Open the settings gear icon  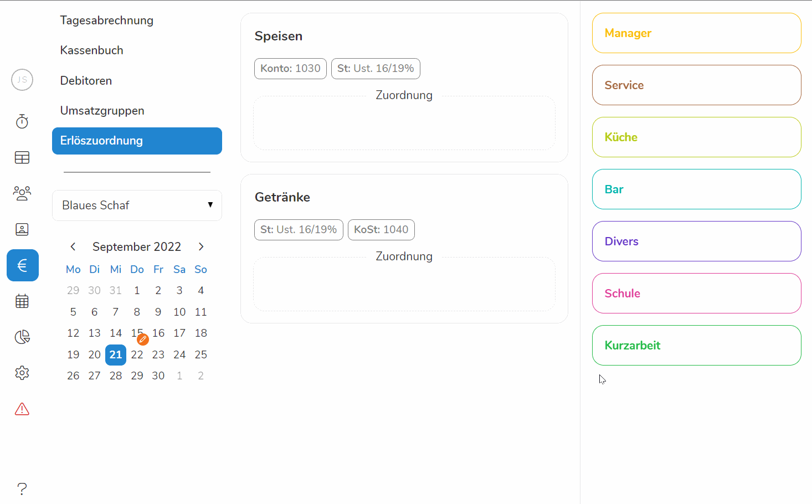[x=22, y=373]
